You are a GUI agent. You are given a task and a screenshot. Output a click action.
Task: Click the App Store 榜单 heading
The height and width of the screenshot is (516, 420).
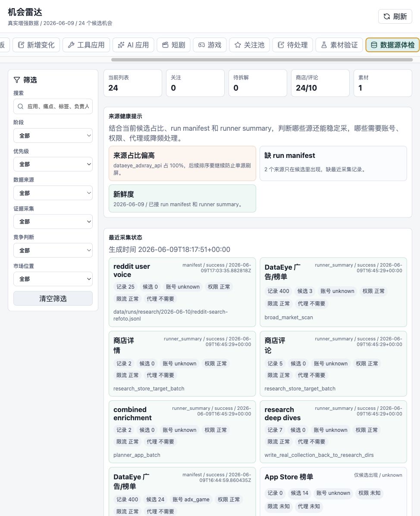[289, 477]
